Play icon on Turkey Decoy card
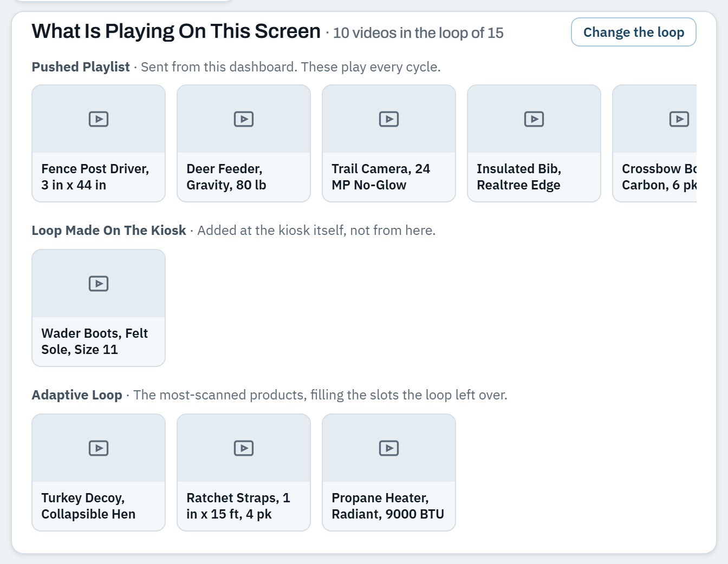The height and width of the screenshot is (564, 728). tap(99, 448)
